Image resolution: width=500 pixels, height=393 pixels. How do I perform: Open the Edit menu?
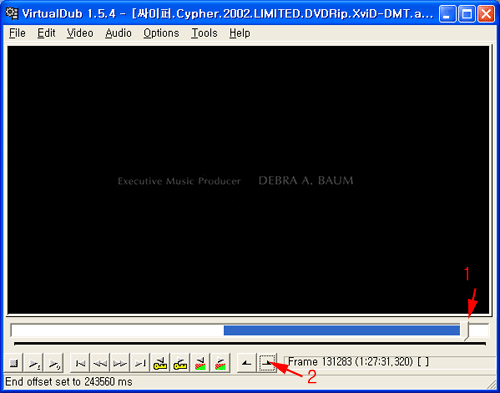(46, 33)
